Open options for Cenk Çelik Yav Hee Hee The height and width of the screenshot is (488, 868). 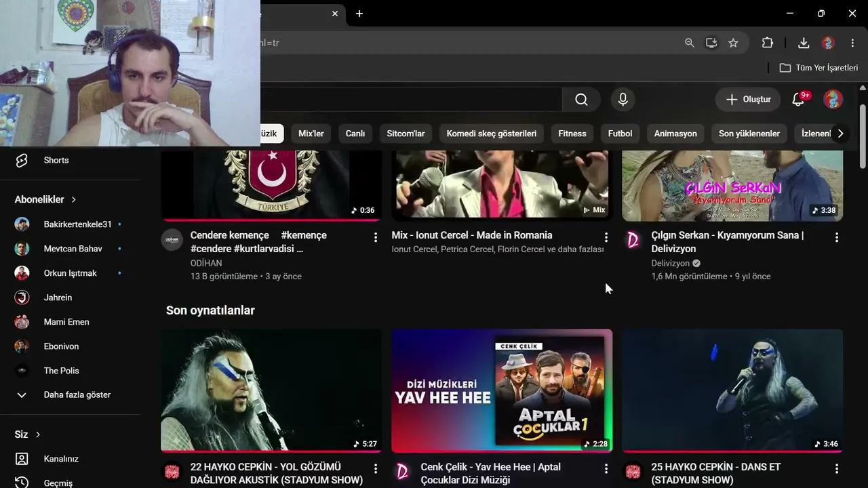click(606, 469)
